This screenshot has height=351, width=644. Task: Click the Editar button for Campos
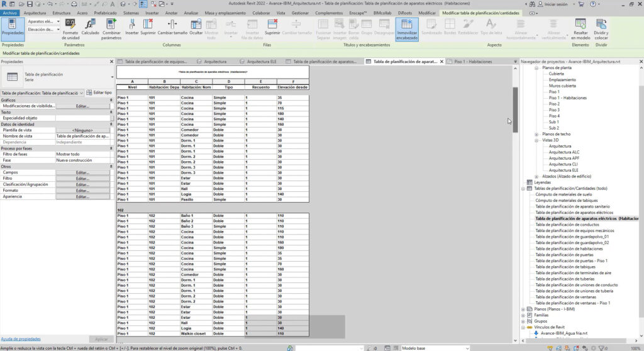pos(82,172)
